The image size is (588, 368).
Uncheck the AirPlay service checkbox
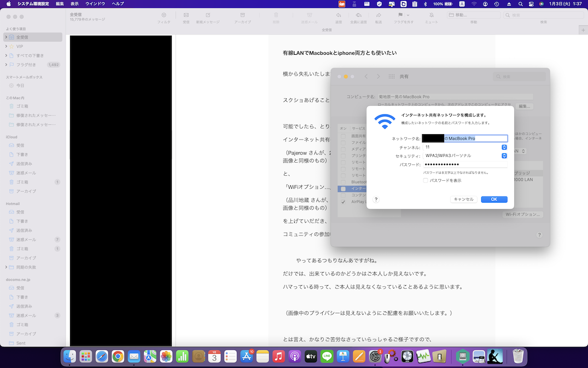point(343,202)
